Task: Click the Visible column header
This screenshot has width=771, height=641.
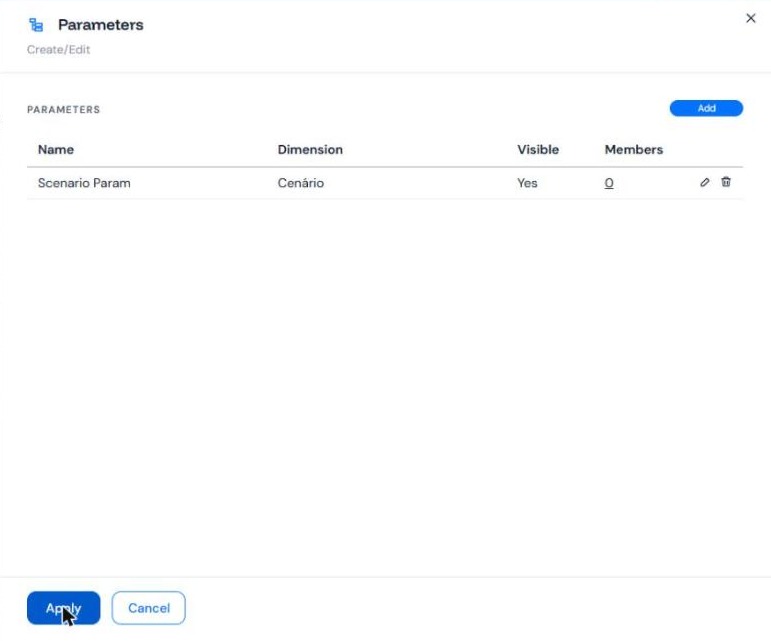Action: point(538,149)
